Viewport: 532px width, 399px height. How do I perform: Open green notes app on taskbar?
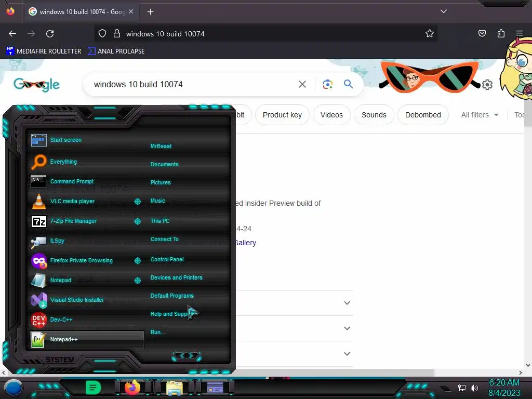[94, 388]
